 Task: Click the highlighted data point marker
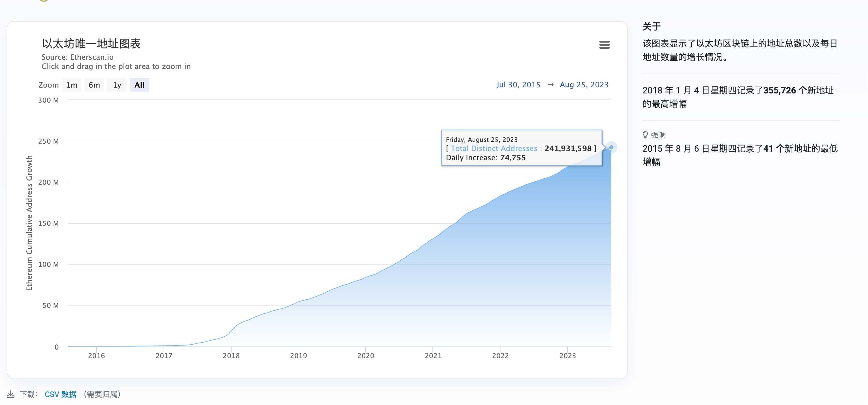611,147
